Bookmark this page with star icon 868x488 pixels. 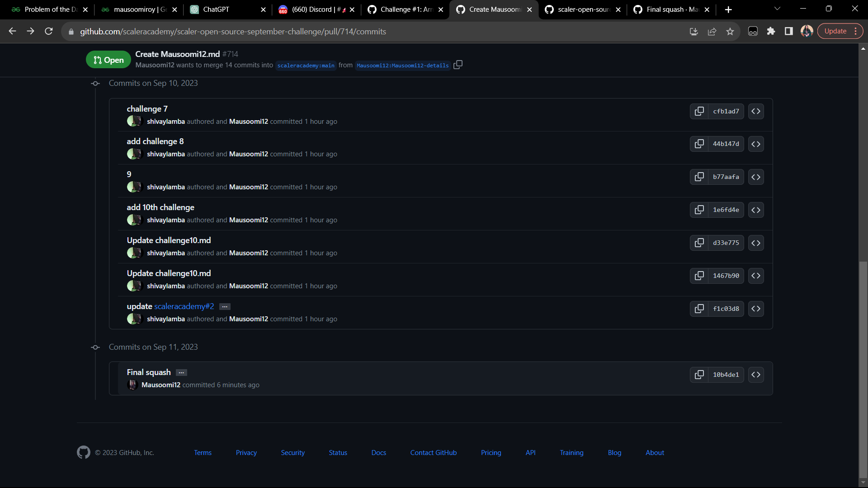(730, 32)
